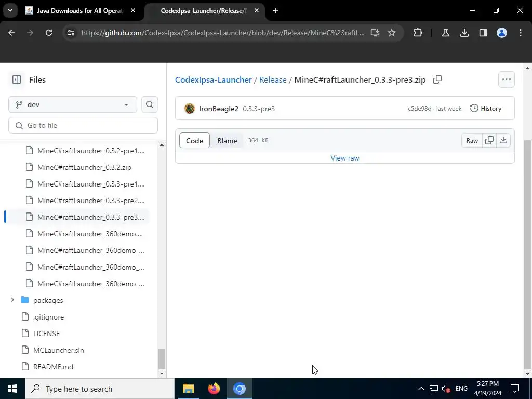Click file tree scrollbar down arrow
532x399 pixels.
pos(162,374)
